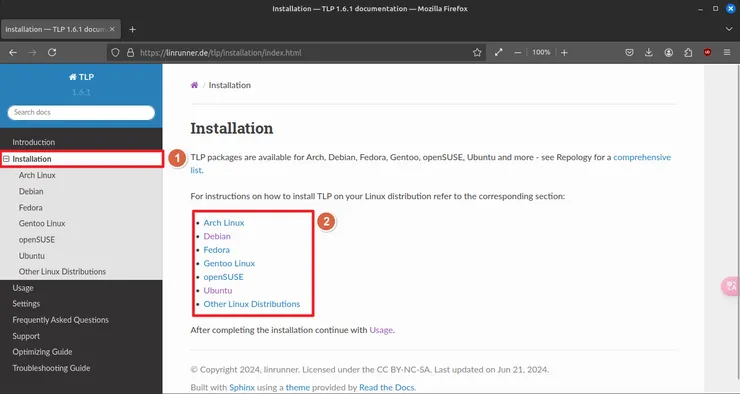Open a new tab
Screen dimensions: 740x394
(x=133, y=29)
